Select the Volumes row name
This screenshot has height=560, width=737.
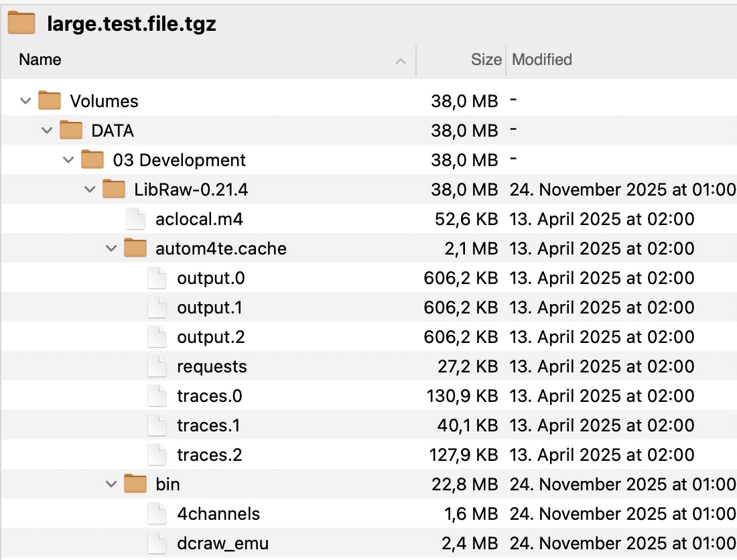click(105, 101)
